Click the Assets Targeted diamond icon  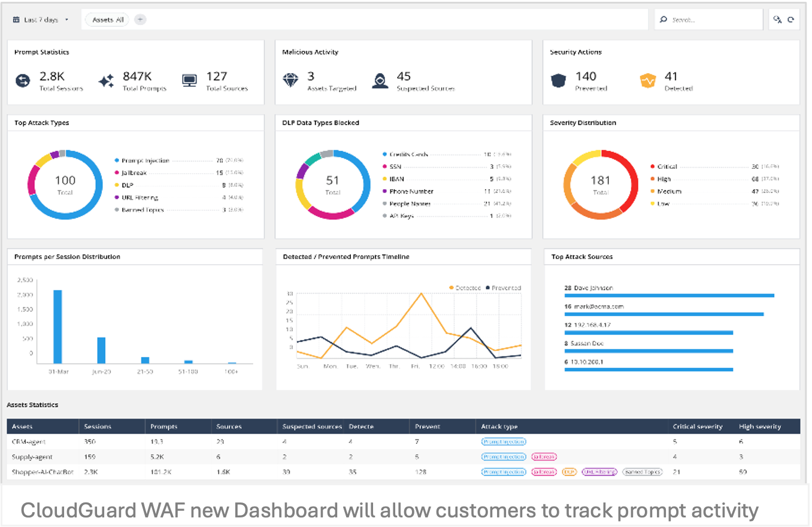(290, 81)
